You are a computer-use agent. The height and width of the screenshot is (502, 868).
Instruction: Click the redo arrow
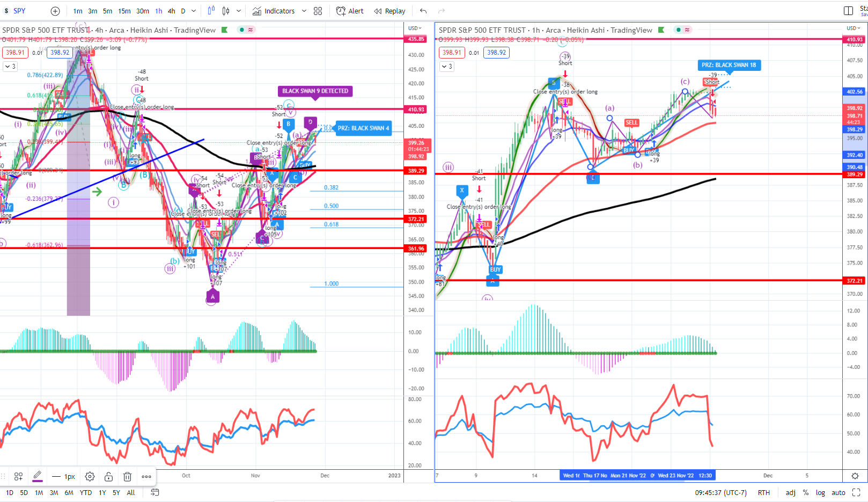click(x=442, y=11)
